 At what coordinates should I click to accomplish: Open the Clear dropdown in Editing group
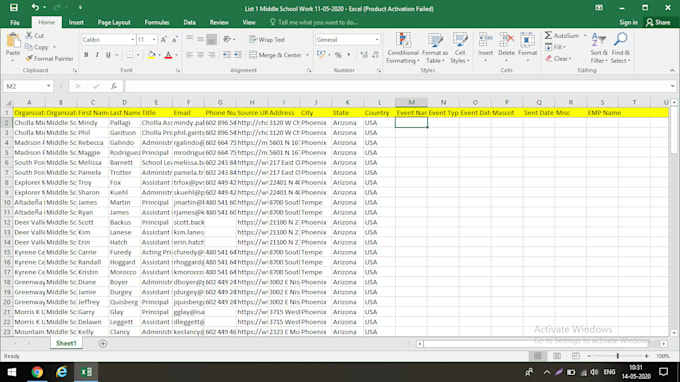[559, 59]
